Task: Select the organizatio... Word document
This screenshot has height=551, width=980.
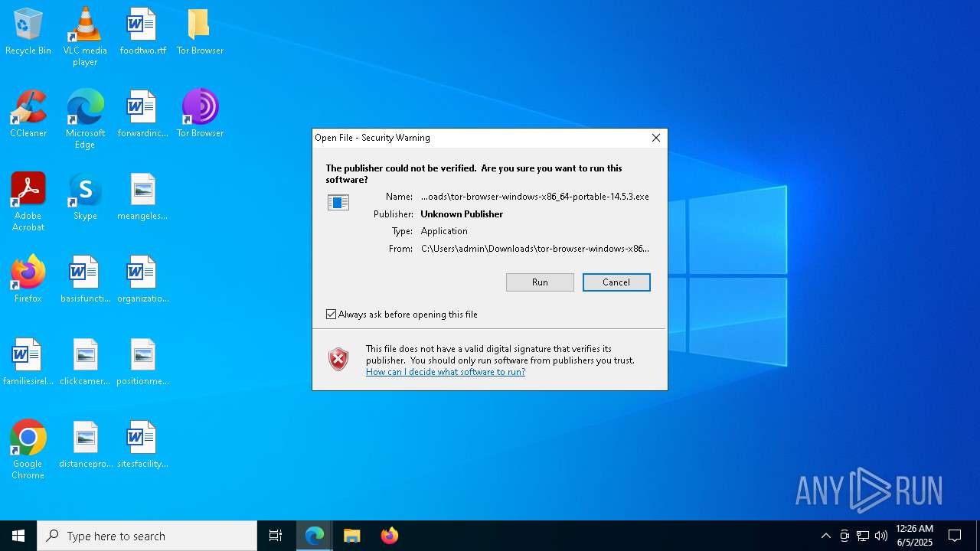Action: [x=142, y=280]
